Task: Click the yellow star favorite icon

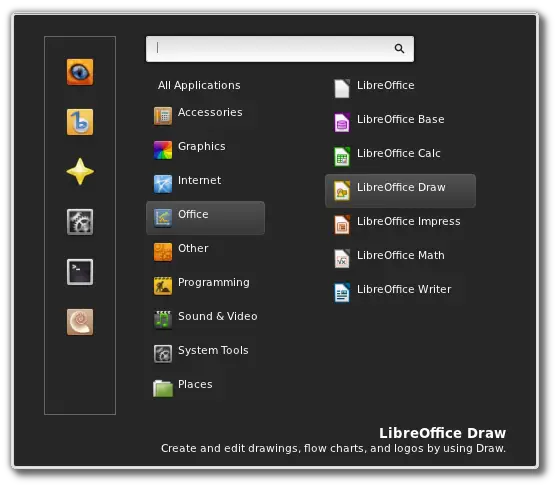Action: click(x=80, y=172)
